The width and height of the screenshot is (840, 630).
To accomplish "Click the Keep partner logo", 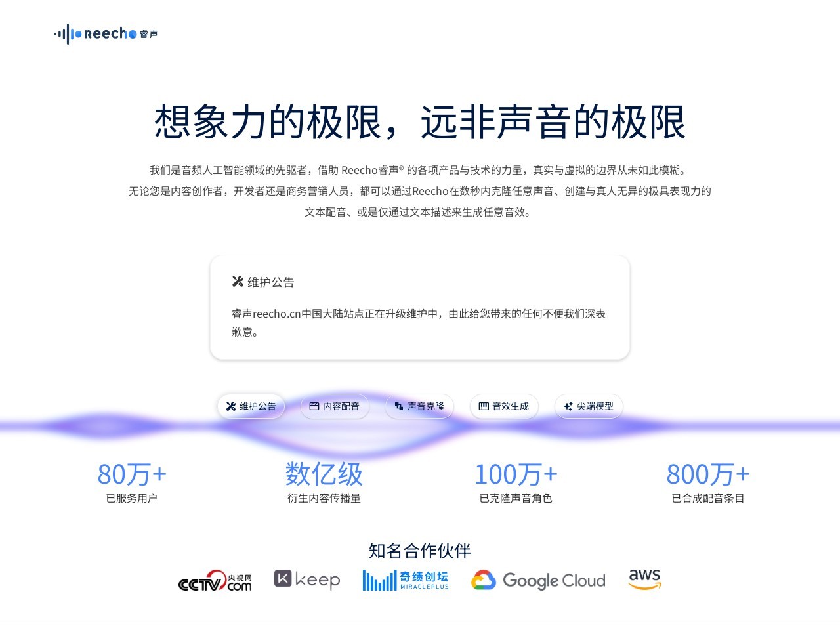I will point(307,579).
